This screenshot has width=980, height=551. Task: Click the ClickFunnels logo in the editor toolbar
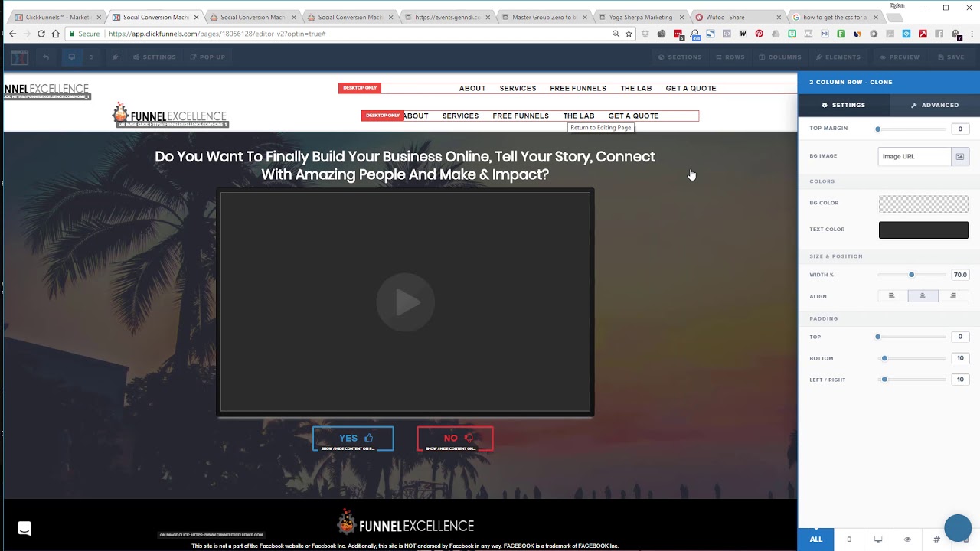click(x=20, y=57)
